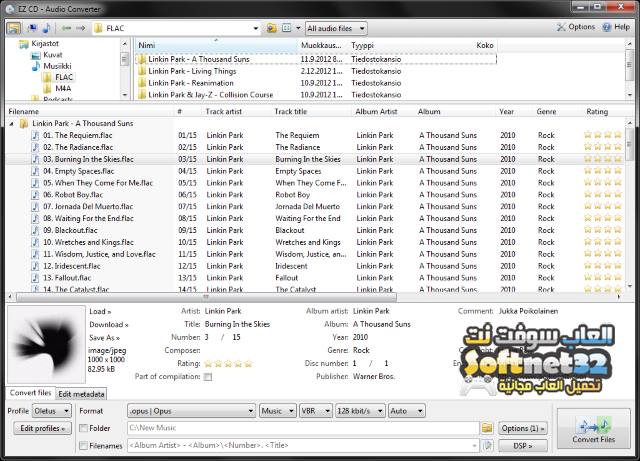Open the .opus | Opus format dropdown
Viewport: 640px width, 461px height.
tap(191, 411)
